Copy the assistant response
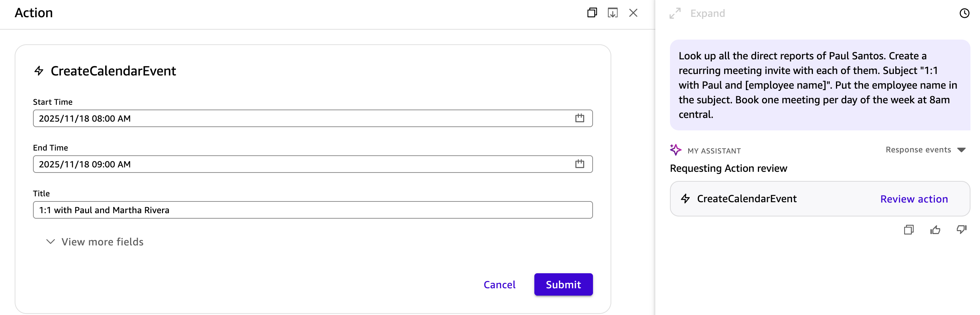980x315 pixels. [x=909, y=230]
